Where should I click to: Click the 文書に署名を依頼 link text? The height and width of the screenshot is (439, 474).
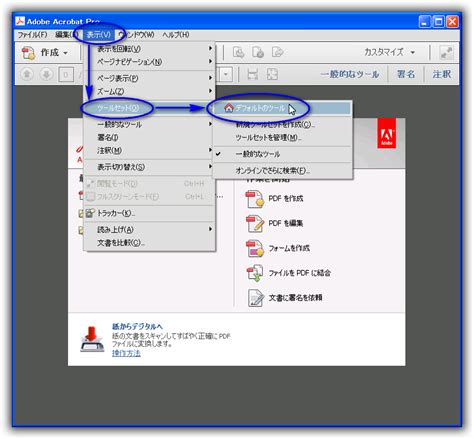pos(295,298)
